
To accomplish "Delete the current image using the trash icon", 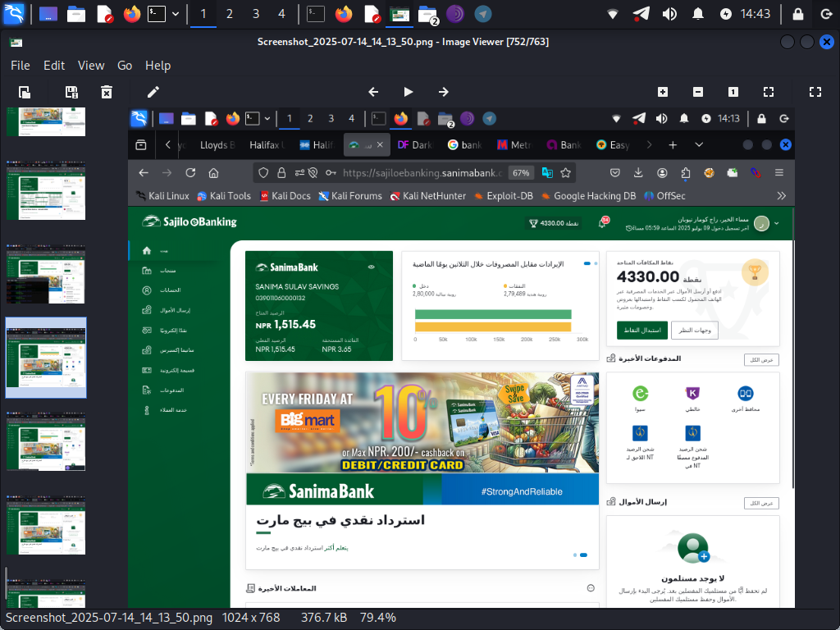I will coord(107,92).
